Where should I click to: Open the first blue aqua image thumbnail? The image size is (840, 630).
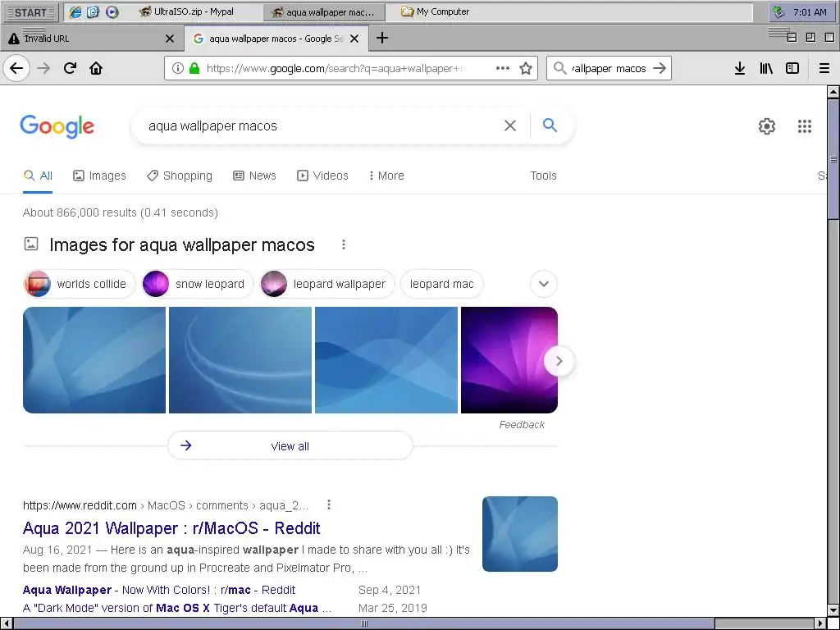click(x=94, y=360)
